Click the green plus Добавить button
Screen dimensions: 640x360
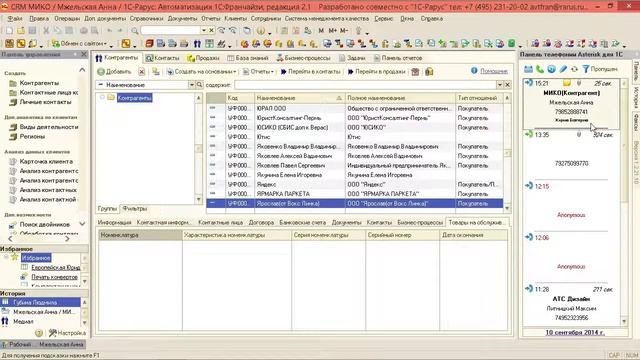pos(114,71)
